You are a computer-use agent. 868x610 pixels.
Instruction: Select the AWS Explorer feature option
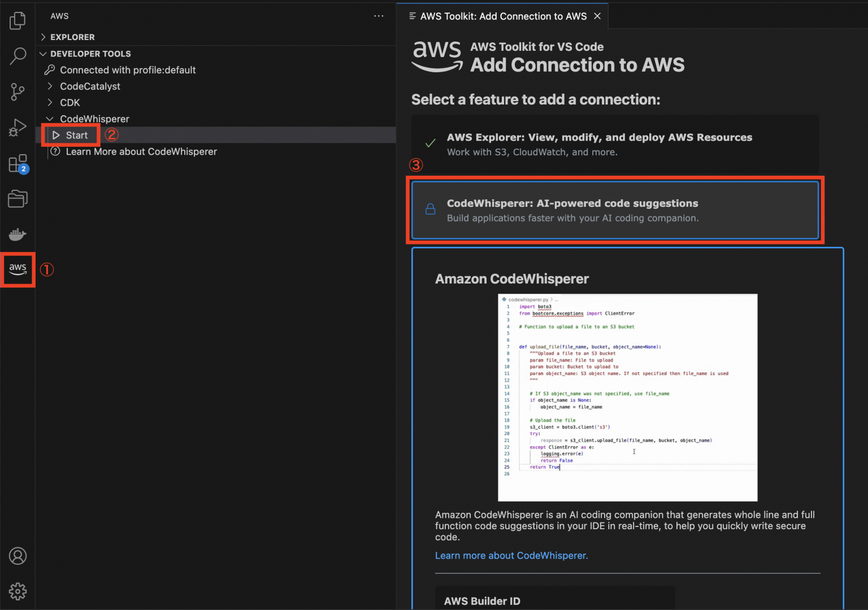[x=615, y=144]
